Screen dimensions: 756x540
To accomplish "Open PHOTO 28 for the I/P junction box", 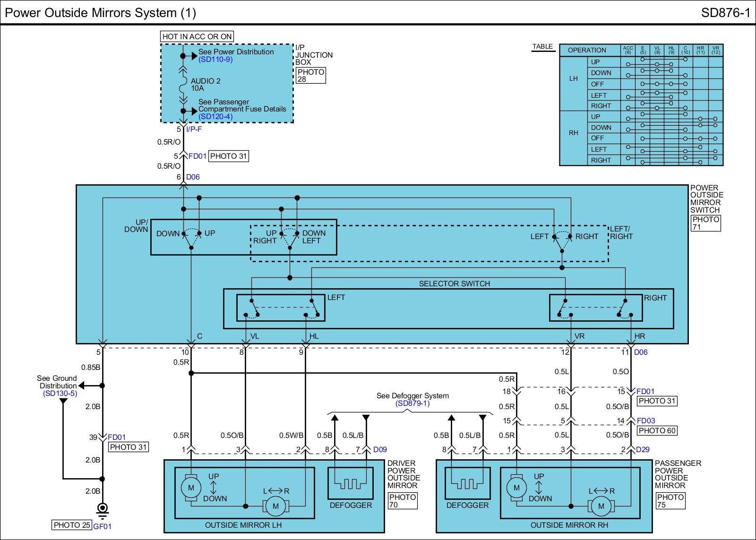I will (x=310, y=76).
